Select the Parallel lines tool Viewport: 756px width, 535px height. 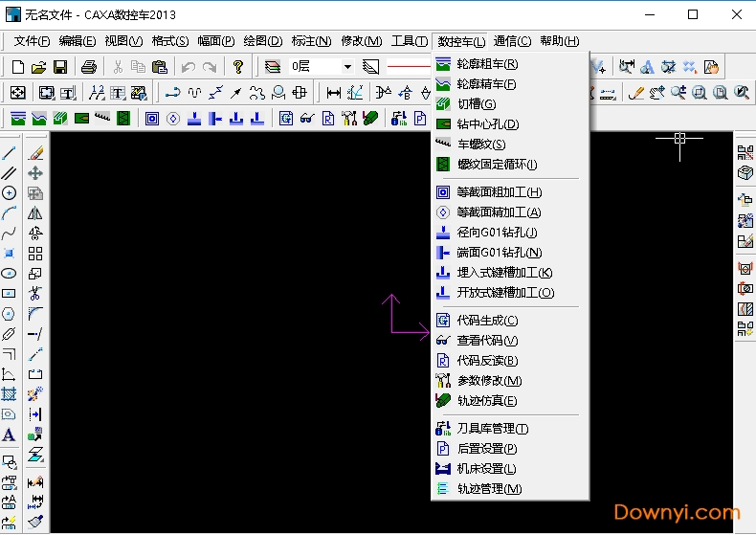(x=9, y=173)
